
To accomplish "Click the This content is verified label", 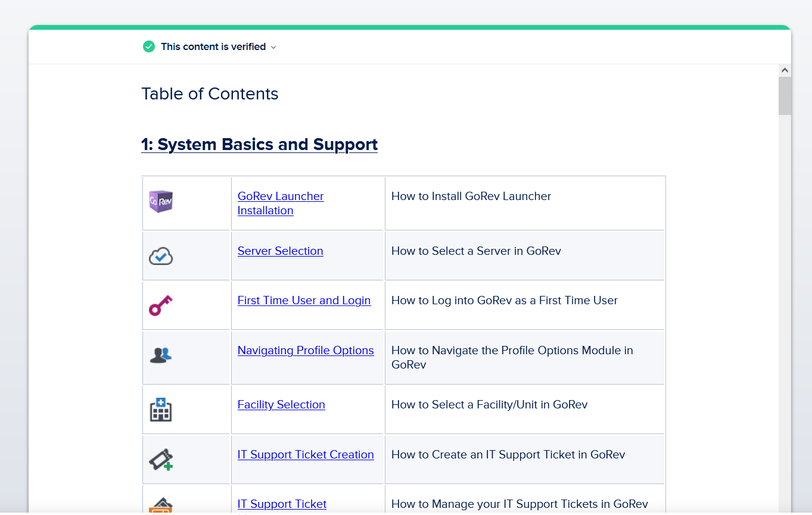I will (213, 46).
